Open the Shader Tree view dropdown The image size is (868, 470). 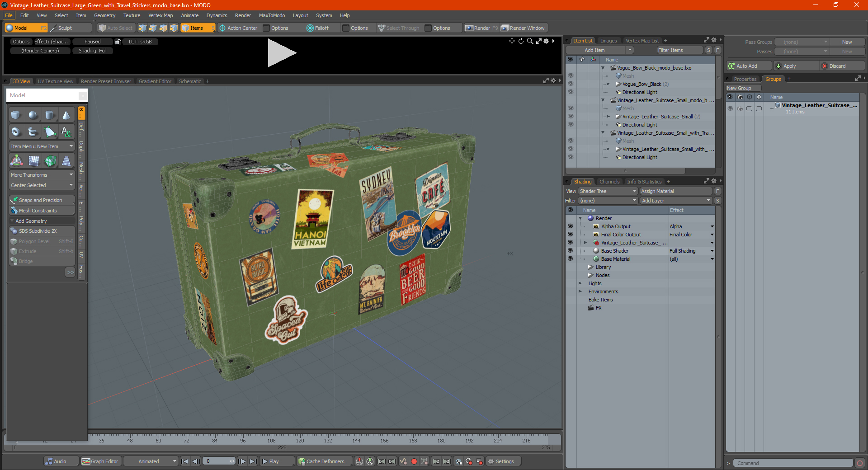608,191
